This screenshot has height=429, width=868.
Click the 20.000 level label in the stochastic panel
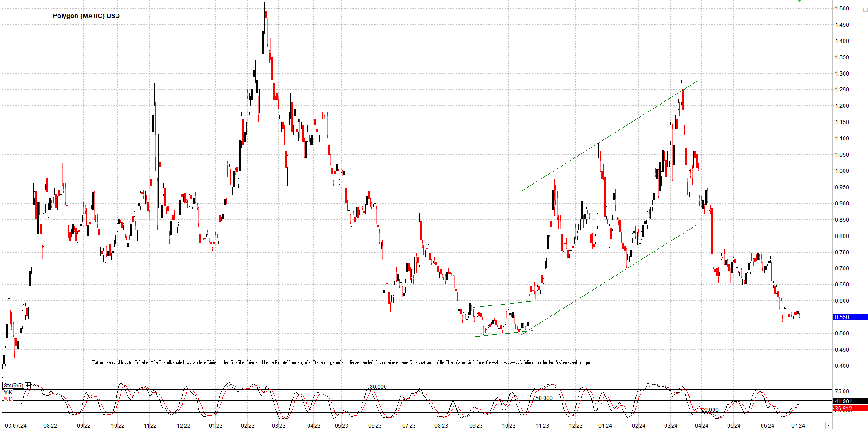pyautogui.click(x=710, y=410)
